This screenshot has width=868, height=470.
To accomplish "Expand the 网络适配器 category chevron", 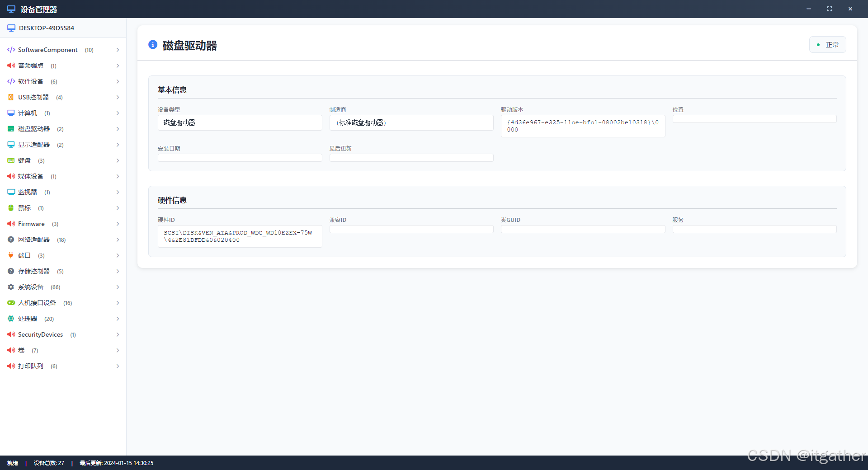I will coord(118,240).
